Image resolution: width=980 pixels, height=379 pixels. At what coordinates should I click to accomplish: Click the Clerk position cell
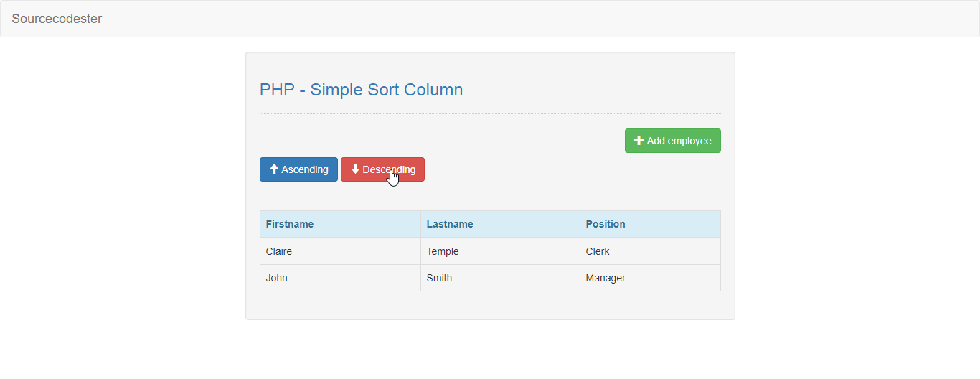point(650,251)
